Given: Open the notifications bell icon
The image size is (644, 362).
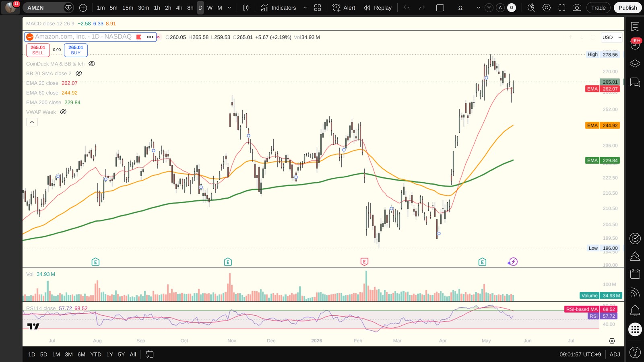Looking at the screenshot, I should (635, 311).
